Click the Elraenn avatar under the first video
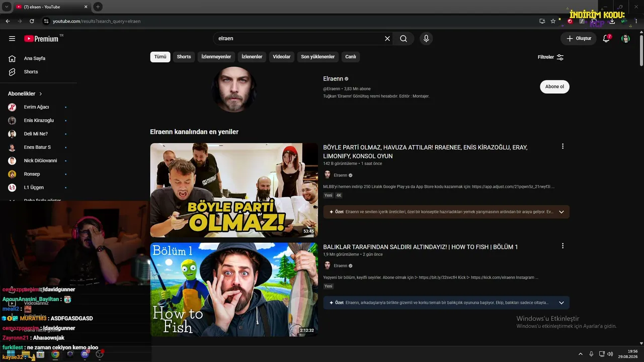Viewport: 644px width, 362px height. tap(328, 175)
